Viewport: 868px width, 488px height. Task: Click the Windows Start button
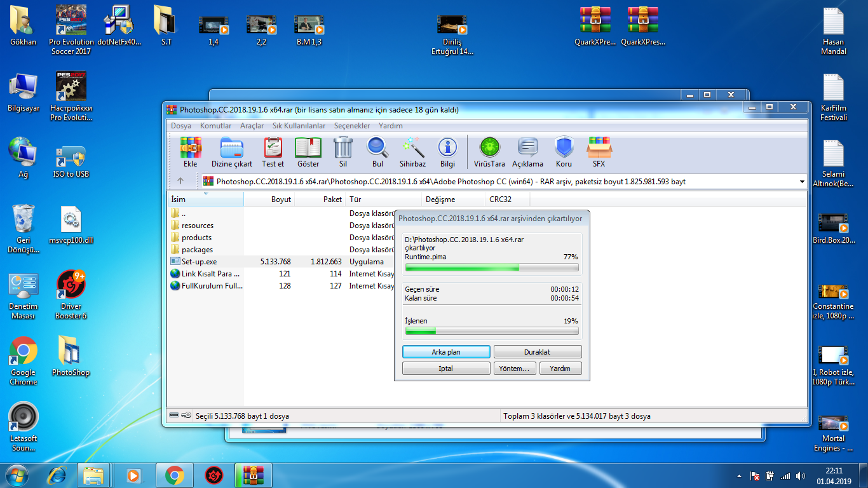(17, 475)
